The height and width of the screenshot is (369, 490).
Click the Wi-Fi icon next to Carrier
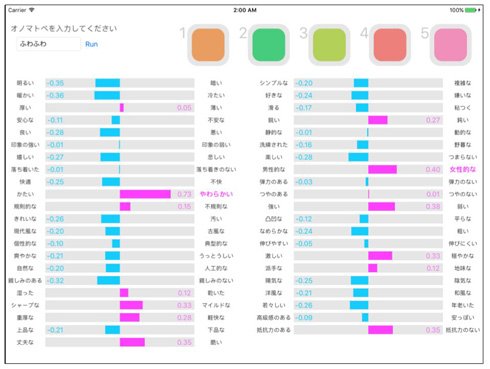[31, 10]
